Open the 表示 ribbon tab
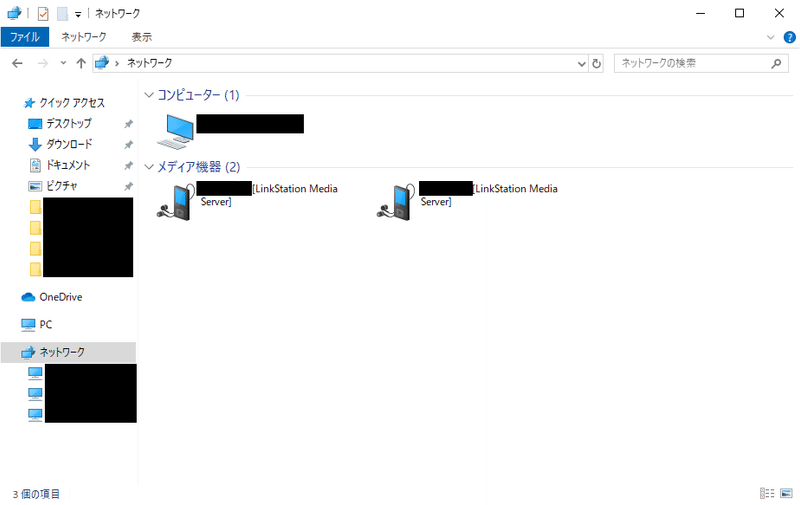The width and height of the screenshot is (800, 505). [x=141, y=37]
